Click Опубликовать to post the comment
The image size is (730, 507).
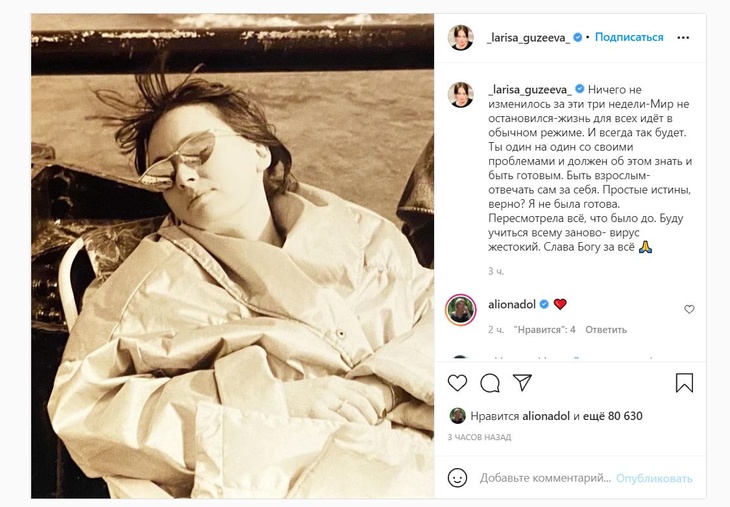[654, 478]
